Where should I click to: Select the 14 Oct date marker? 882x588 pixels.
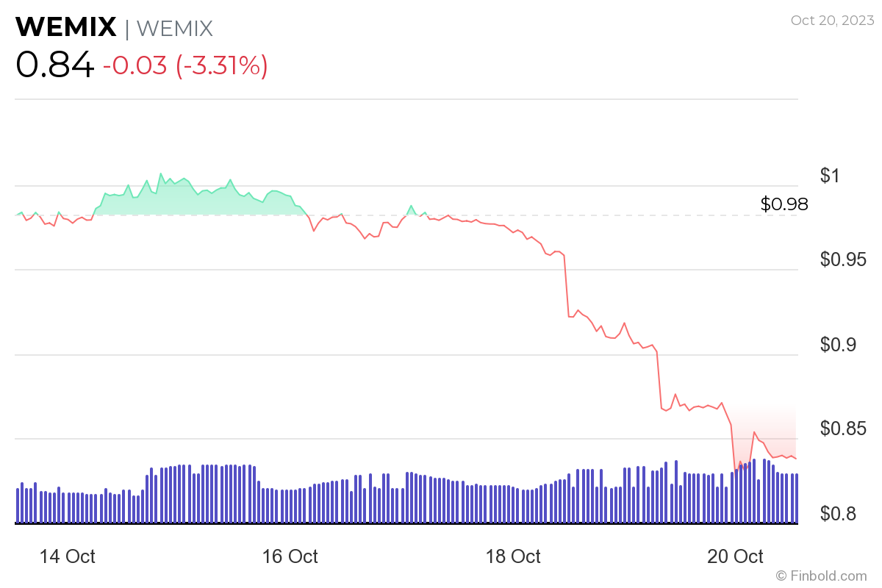67,556
